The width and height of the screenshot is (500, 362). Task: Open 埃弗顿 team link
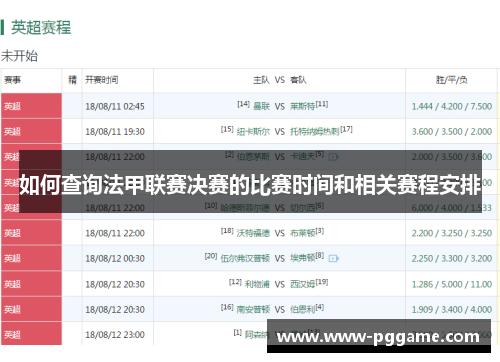302,258
